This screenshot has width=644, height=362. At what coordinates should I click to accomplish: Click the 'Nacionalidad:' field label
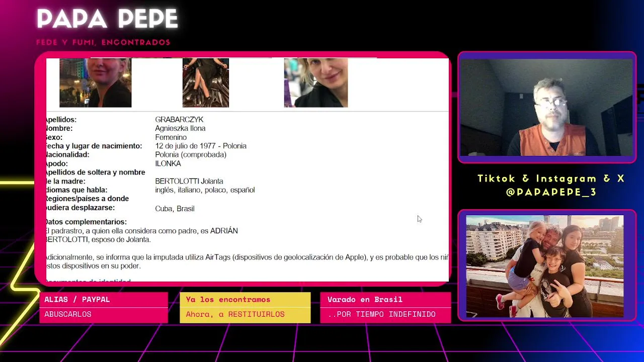(x=67, y=154)
